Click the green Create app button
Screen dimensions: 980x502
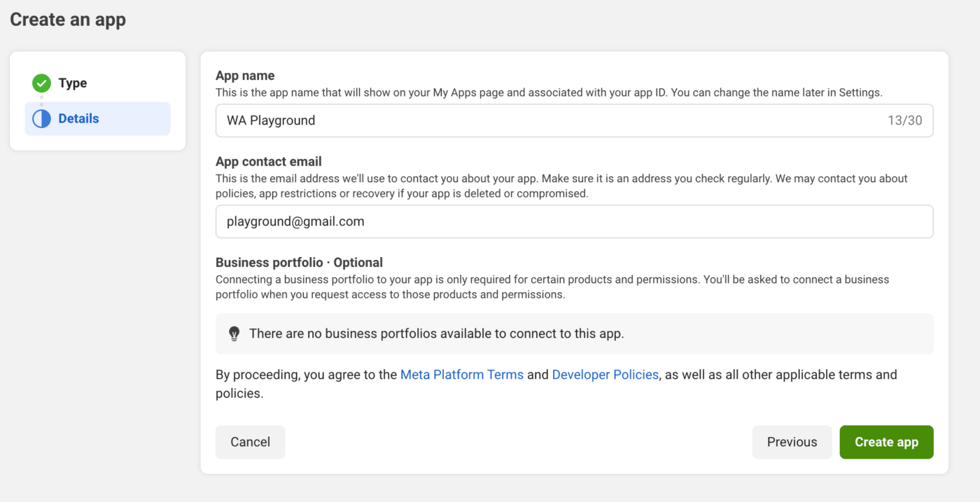[886, 442]
